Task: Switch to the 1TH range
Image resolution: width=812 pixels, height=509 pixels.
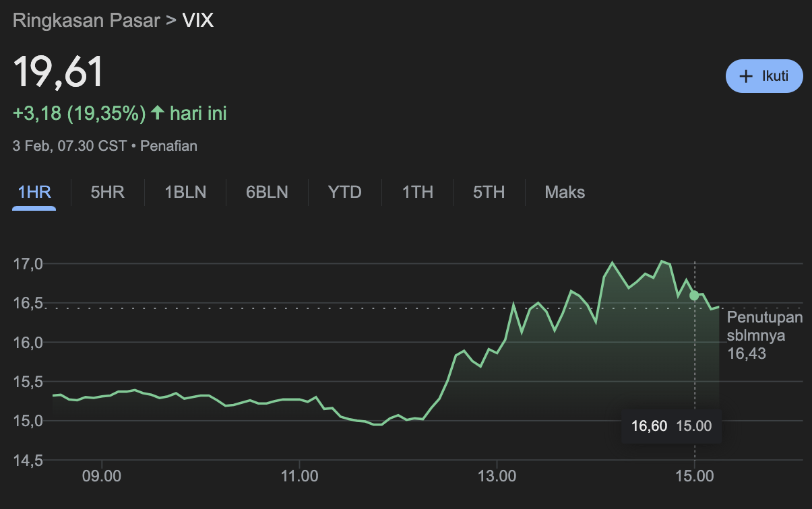Action: (418, 192)
